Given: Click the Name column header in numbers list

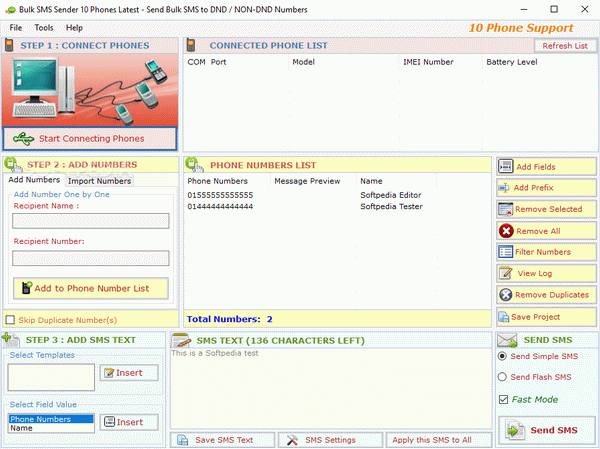Looking at the screenshot, I should (x=371, y=181).
